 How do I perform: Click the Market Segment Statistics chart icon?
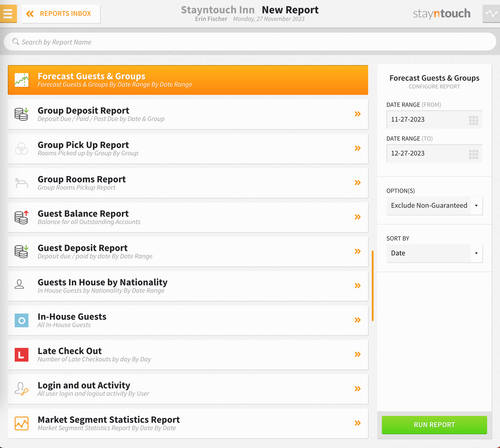(22, 423)
